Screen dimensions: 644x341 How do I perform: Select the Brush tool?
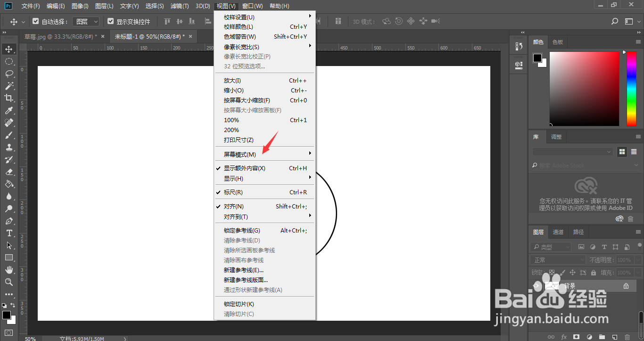coord(9,135)
